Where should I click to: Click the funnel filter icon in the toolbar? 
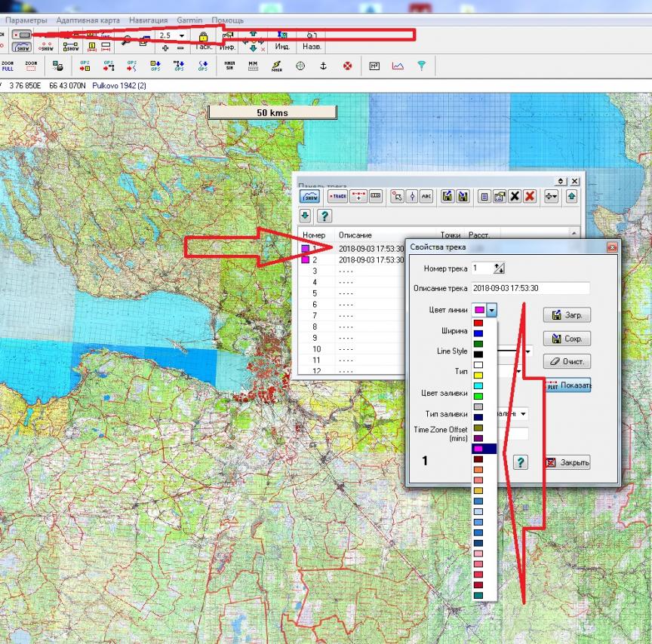(421, 66)
